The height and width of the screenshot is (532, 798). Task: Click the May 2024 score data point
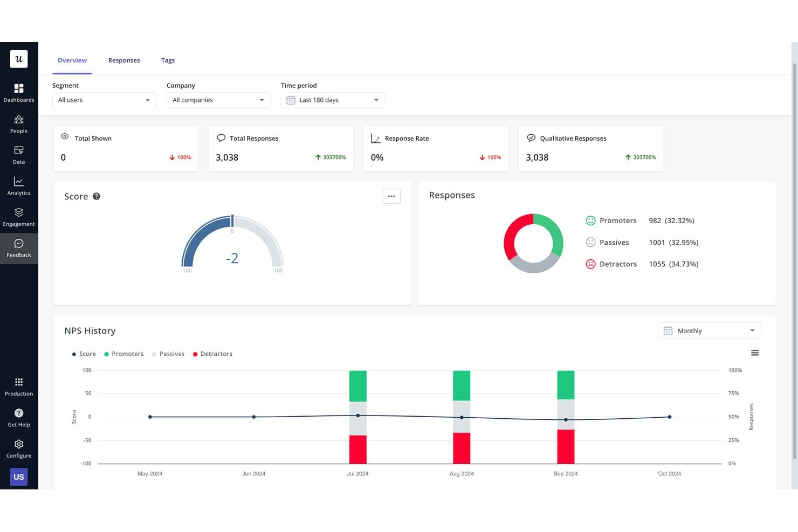pyautogui.click(x=150, y=417)
